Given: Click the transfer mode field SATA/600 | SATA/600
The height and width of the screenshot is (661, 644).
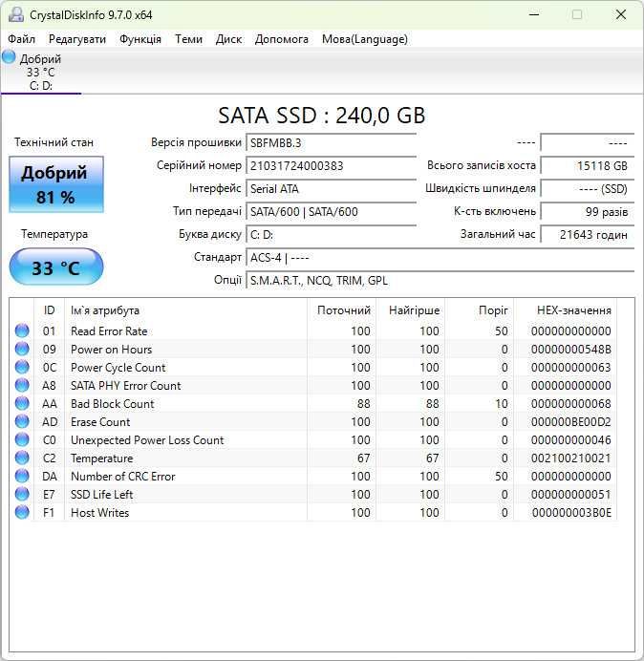Looking at the screenshot, I should [331, 211].
